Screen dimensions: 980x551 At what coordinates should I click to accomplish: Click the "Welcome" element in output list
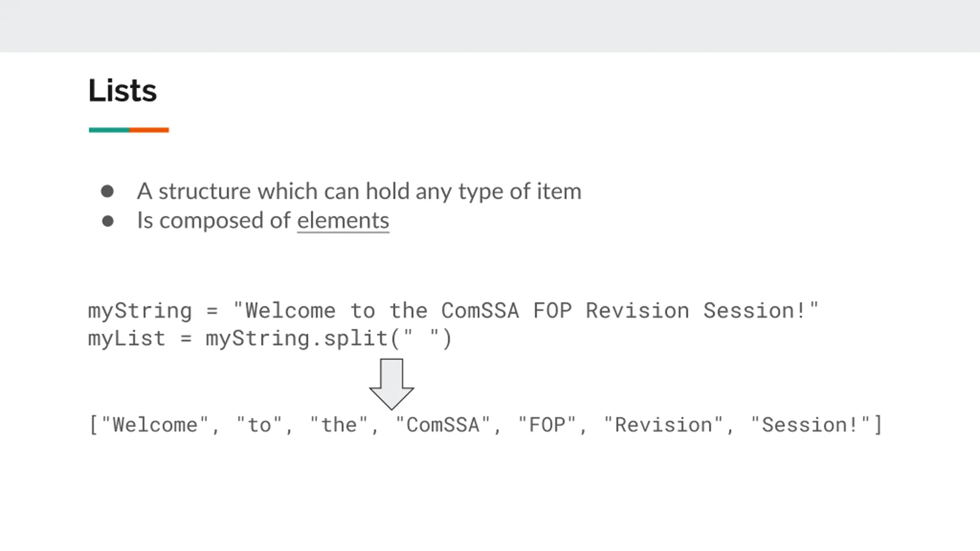click(155, 425)
